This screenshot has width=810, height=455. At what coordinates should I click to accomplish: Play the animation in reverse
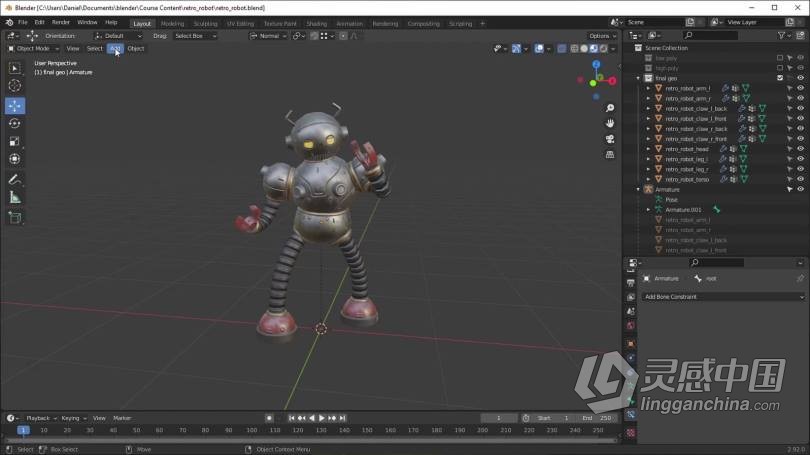pyautogui.click(x=311, y=418)
